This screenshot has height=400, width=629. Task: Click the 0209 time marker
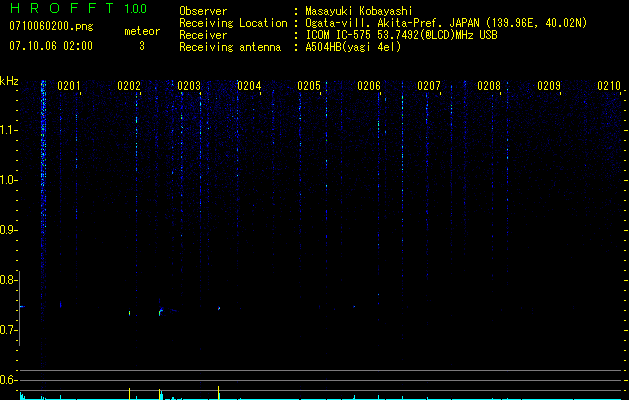[549, 86]
